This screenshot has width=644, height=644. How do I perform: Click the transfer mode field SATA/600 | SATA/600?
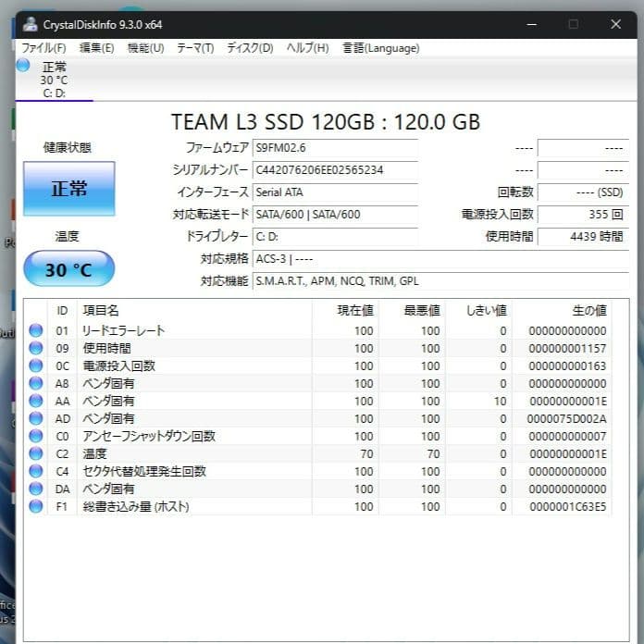335,215
